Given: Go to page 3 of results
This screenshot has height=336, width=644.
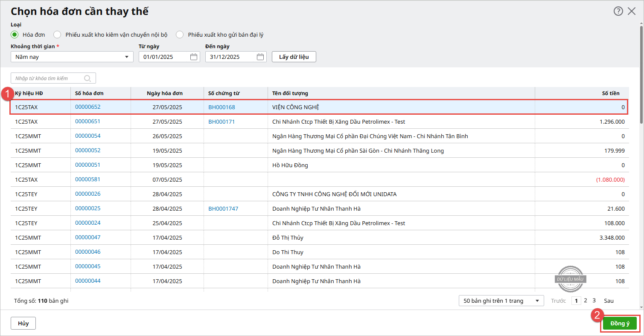Looking at the screenshot, I should pos(594,301).
